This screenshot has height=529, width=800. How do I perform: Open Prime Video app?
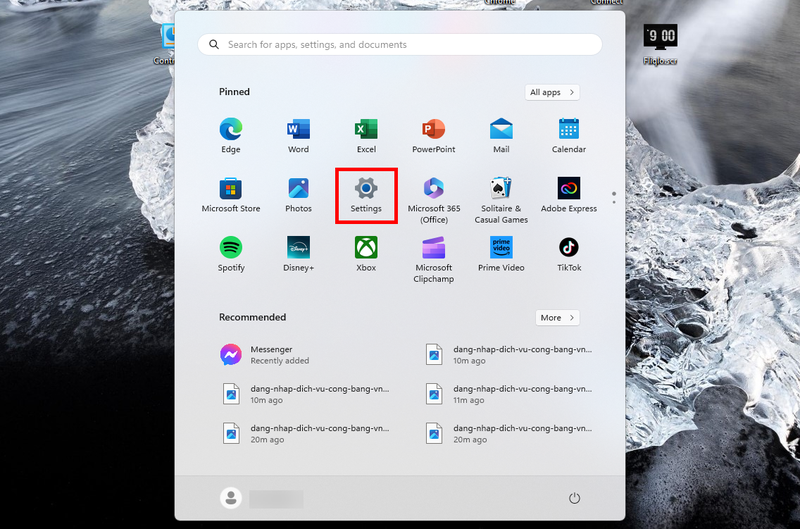501,254
